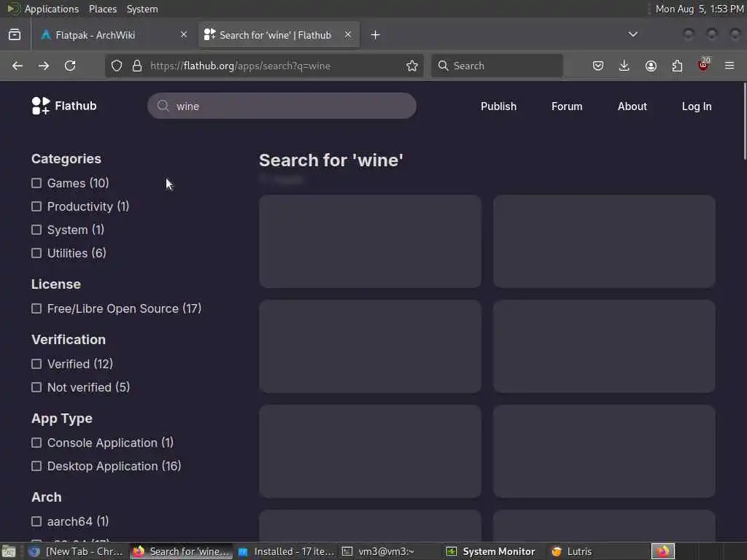The image size is (747, 560).
Task: Bookmark this page with the star
Action: [x=412, y=66]
